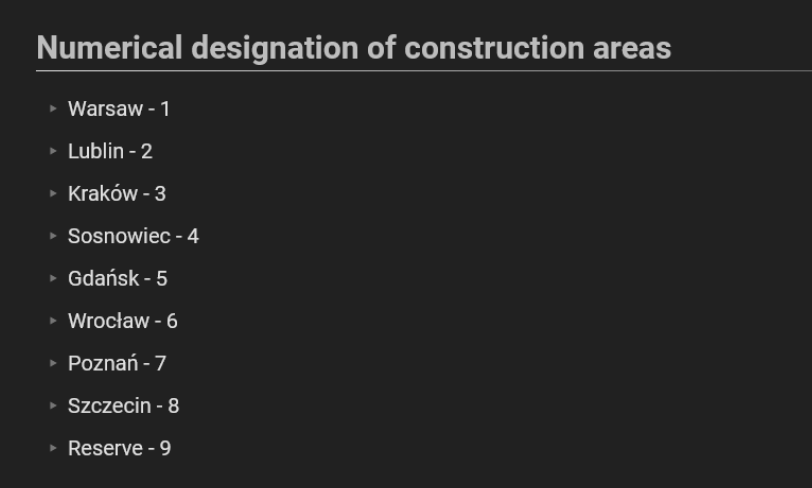
Task: Toggle the arrow beside Sosnowiec - 4
Action: tap(53, 237)
